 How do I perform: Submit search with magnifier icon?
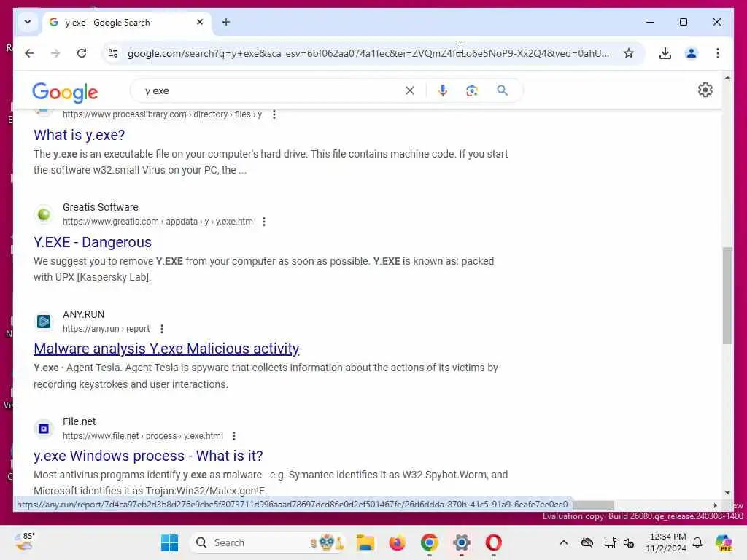click(502, 90)
